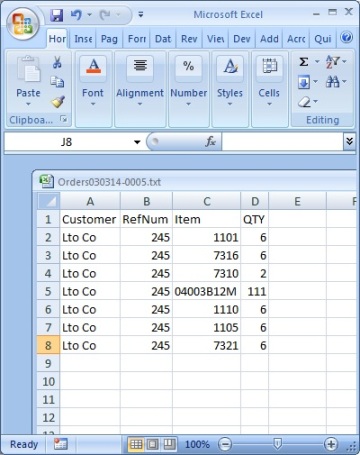This screenshot has height=455, width=360.
Task: Open the Add-Ins ribbon tab
Action: [x=269, y=39]
